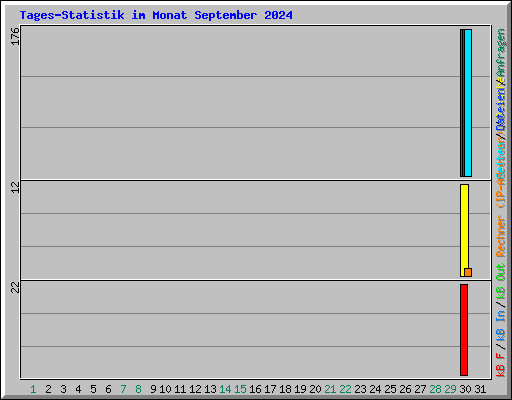Click day 31 on the x-axis
The height and width of the screenshot is (400, 512).
click(480, 389)
